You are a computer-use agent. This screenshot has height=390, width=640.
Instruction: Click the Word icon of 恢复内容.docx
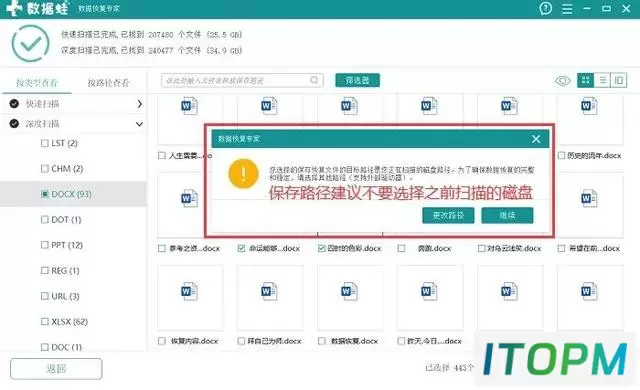[189, 292]
